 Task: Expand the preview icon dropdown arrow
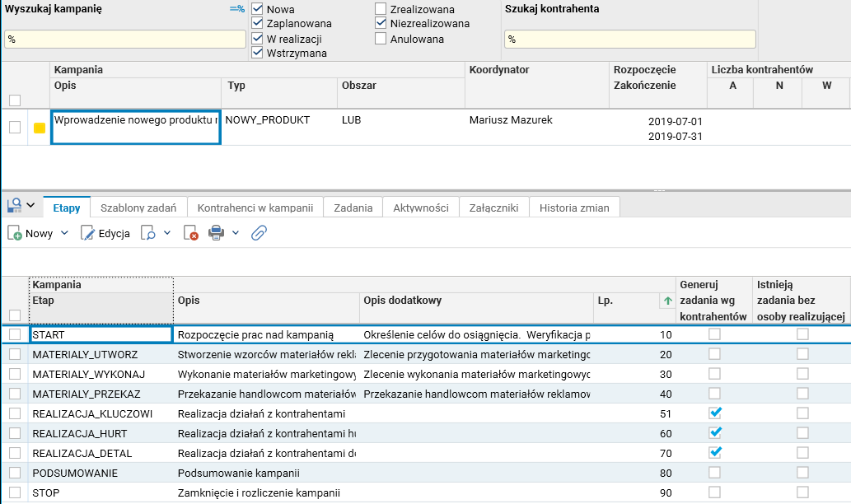pyautogui.click(x=166, y=234)
